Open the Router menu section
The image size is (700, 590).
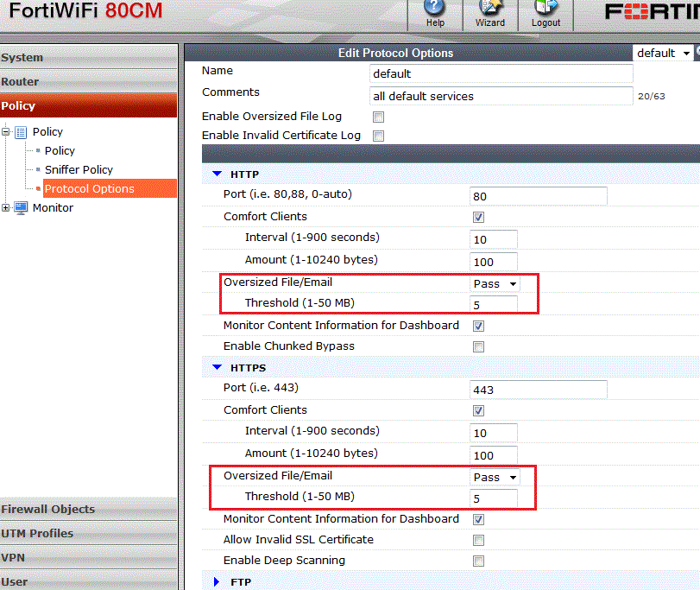tap(88, 81)
